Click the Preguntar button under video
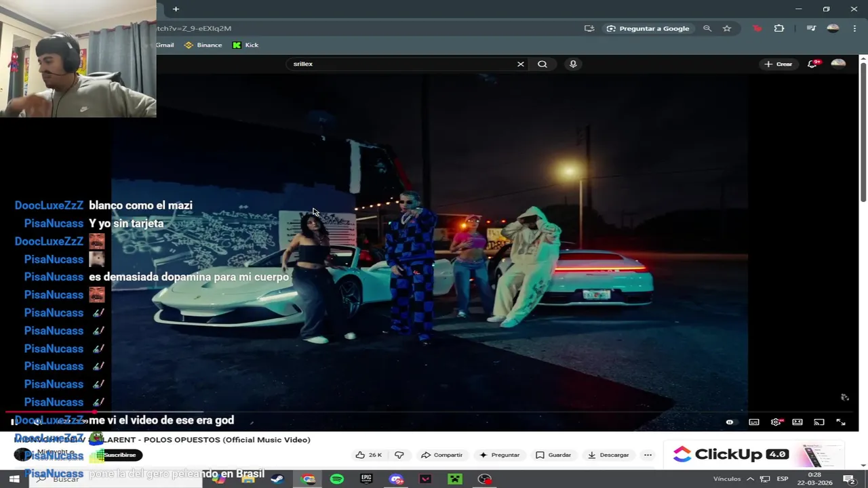This screenshot has height=488, width=868. pos(499,455)
